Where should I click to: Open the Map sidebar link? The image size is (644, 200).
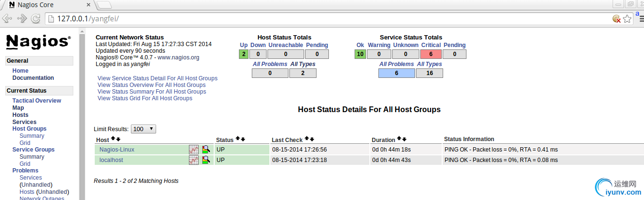point(18,108)
